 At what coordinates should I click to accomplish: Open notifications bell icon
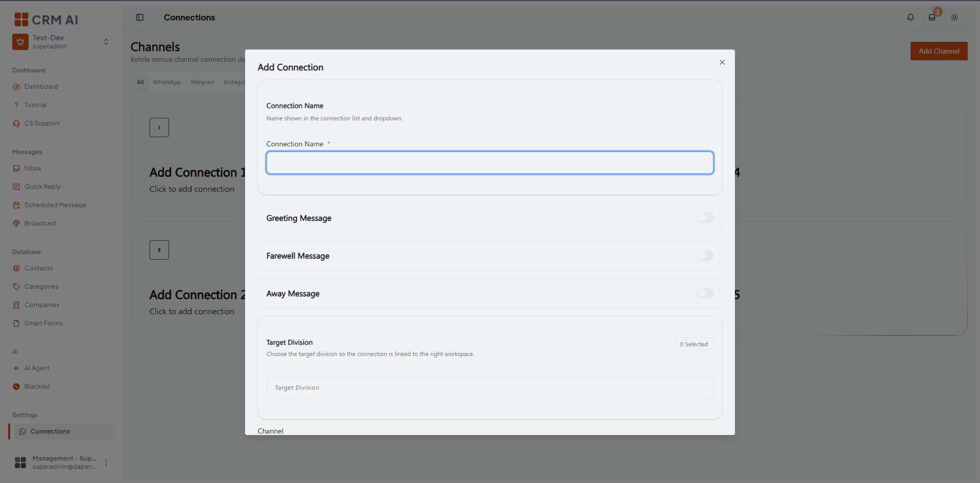click(x=911, y=17)
